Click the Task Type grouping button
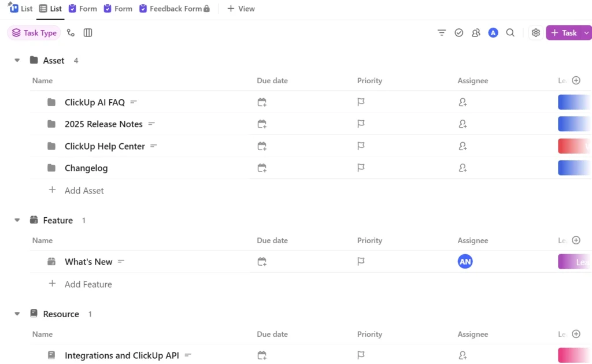This screenshot has width=592, height=364. pos(34,33)
